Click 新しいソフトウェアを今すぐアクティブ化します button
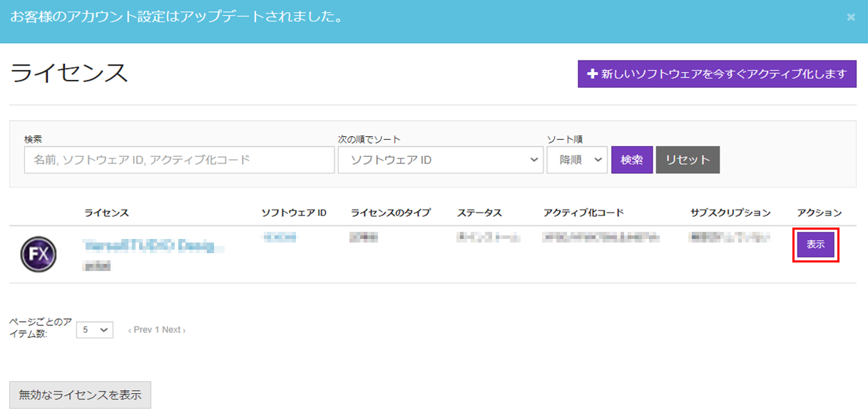 coord(716,74)
